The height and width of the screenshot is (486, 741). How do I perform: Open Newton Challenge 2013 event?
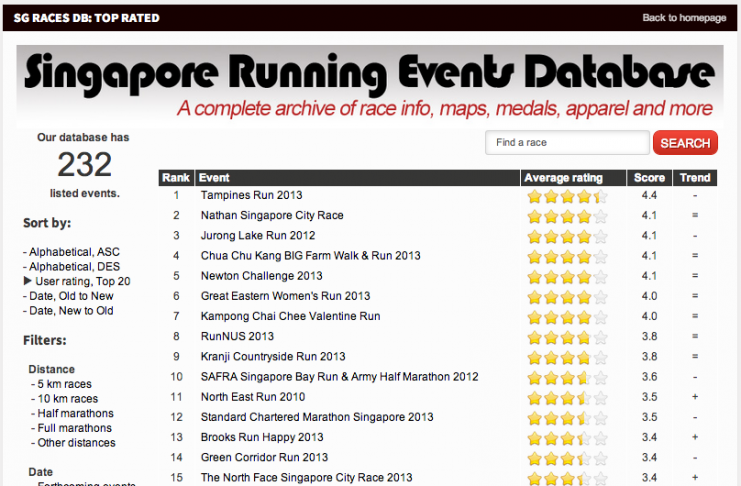(x=261, y=276)
